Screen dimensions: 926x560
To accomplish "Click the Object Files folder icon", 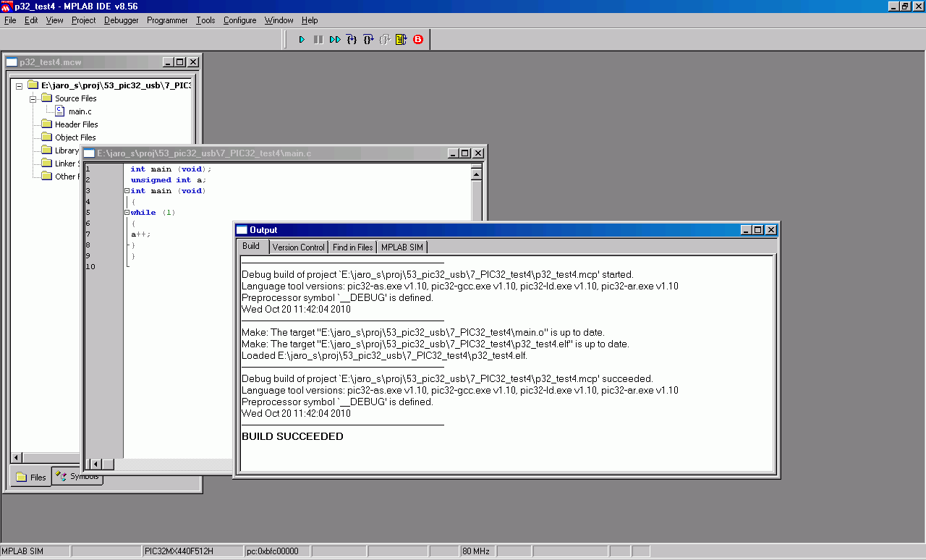I will [47, 137].
